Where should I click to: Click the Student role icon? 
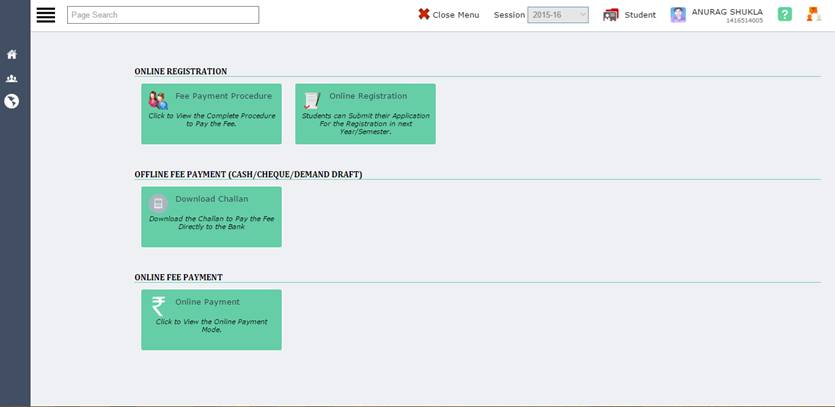coord(611,15)
